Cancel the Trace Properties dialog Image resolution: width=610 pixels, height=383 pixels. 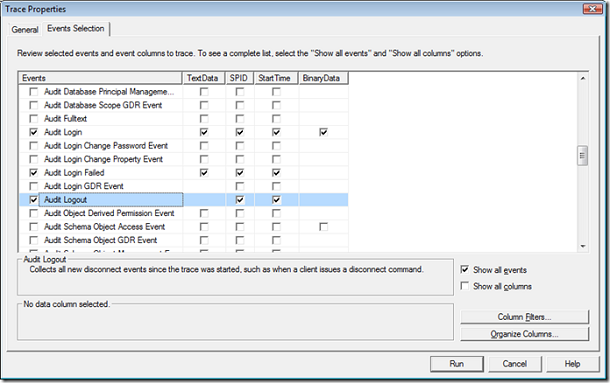coord(515,364)
